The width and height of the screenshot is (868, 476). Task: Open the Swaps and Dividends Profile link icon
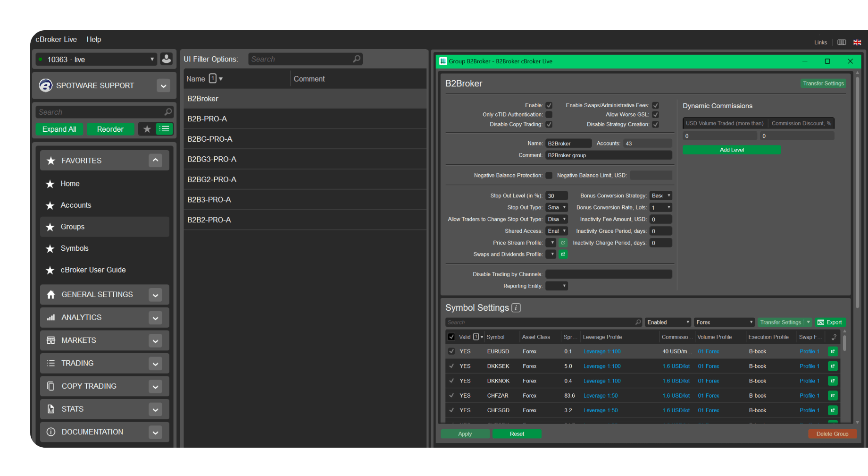pyautogui.click(x=563, y=254)
